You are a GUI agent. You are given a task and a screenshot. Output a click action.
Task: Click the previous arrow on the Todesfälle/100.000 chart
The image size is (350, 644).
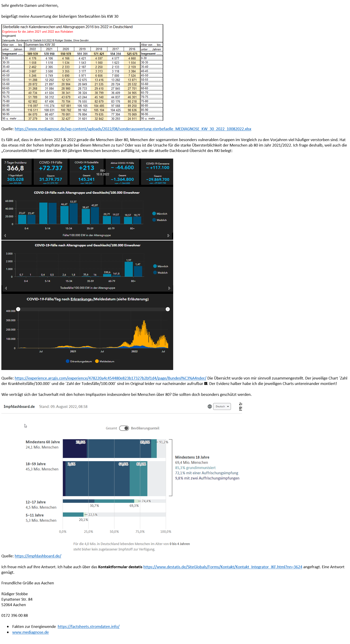(x=6, y=288)
